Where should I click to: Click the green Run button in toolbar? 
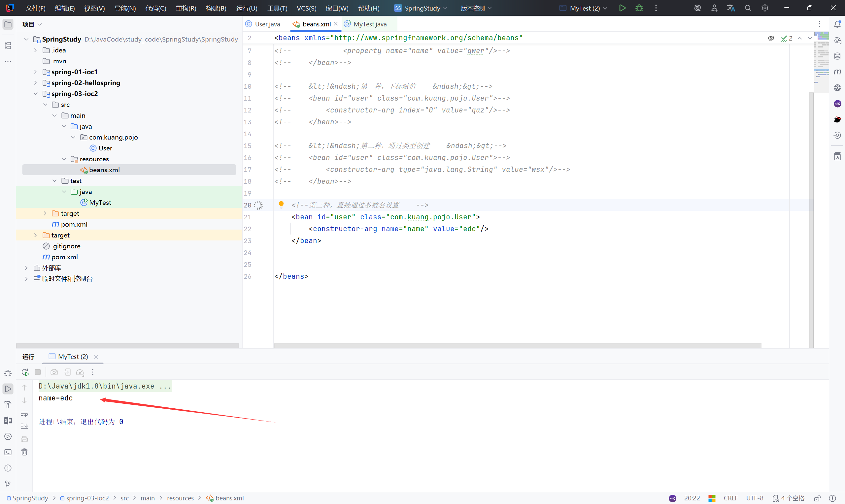[622, 8]
